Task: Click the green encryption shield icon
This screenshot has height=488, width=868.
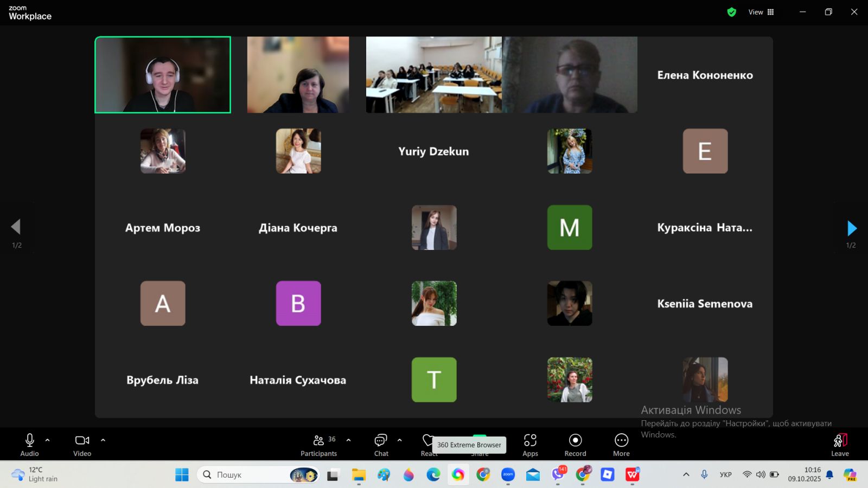Action: point(731,12)
